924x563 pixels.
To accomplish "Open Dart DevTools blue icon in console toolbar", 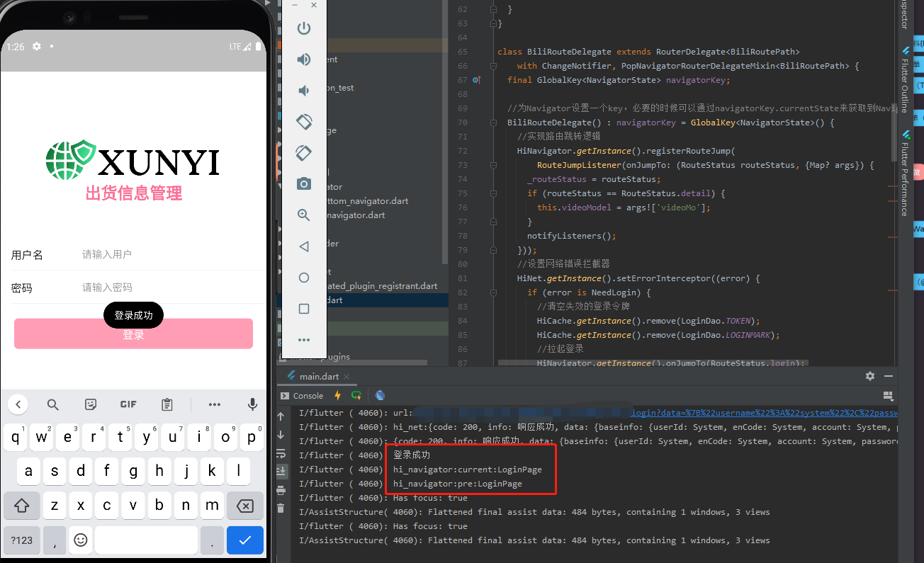I will pos(381,395).
